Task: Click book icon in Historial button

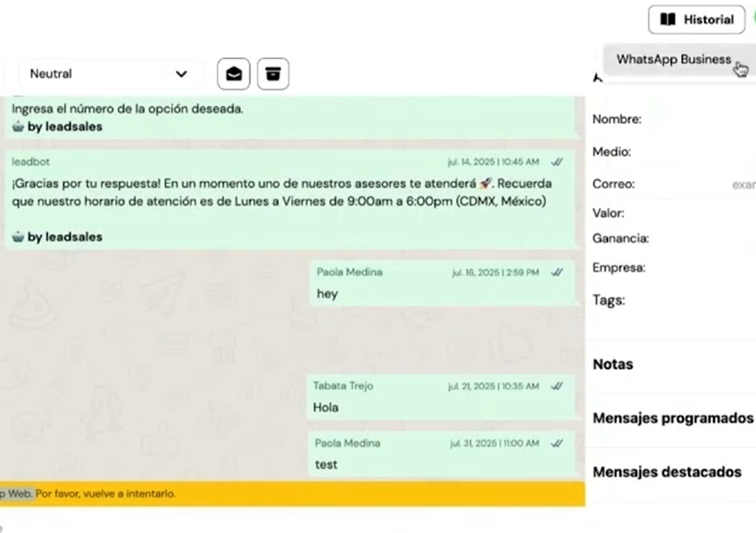Action: [x=668, y=20]
